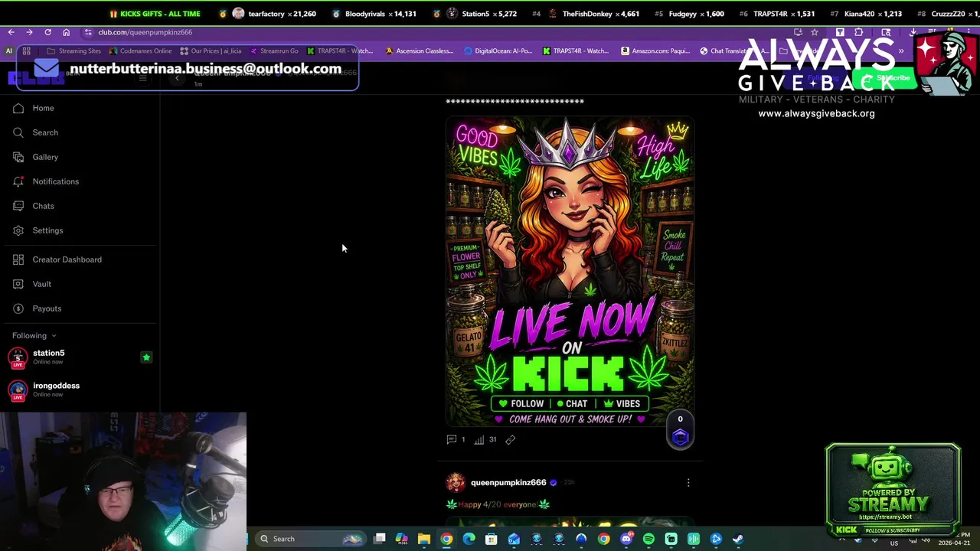Reload the page in browser
This screenshot has width=980, height=551.
[47, 32]
